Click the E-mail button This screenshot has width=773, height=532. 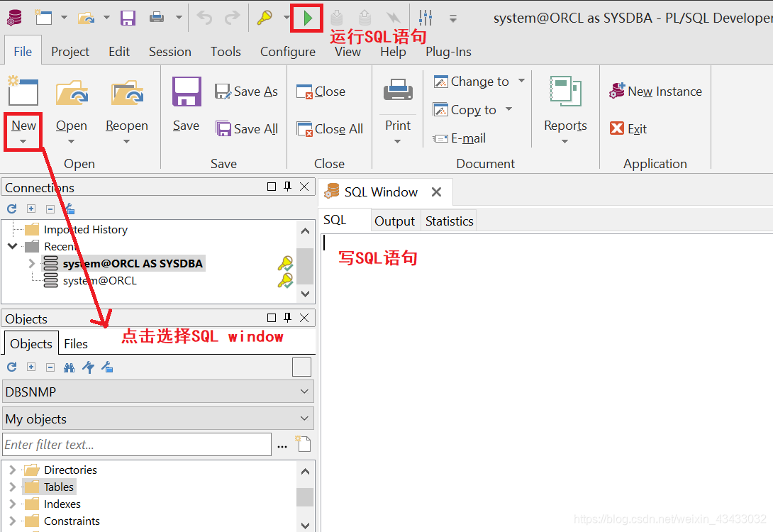point(459,138)
